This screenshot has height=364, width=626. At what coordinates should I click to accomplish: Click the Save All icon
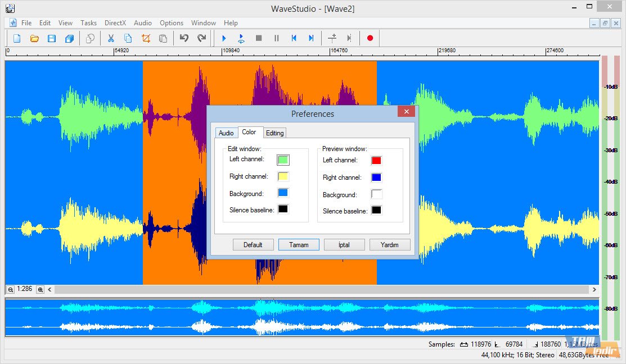(x=69, y=38)
